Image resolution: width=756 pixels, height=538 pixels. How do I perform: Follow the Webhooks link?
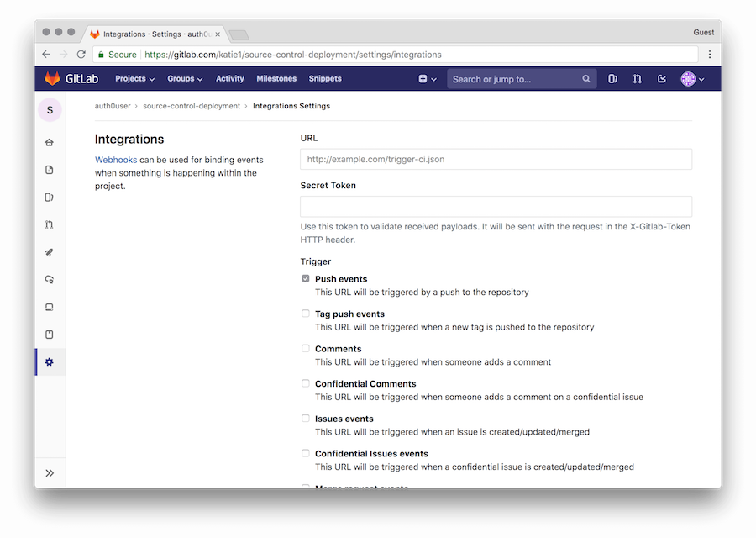tap(116, 160)
